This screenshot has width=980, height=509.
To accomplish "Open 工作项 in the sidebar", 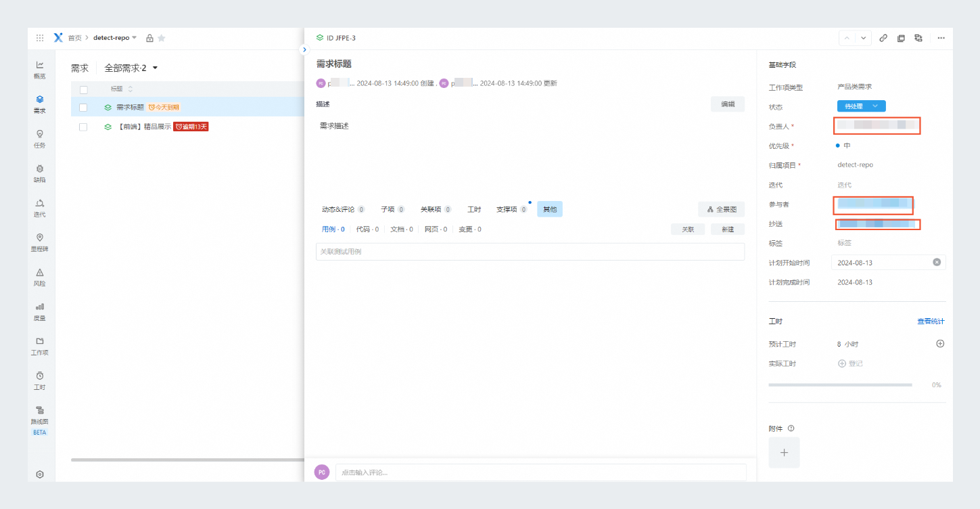I will point(40,346).
